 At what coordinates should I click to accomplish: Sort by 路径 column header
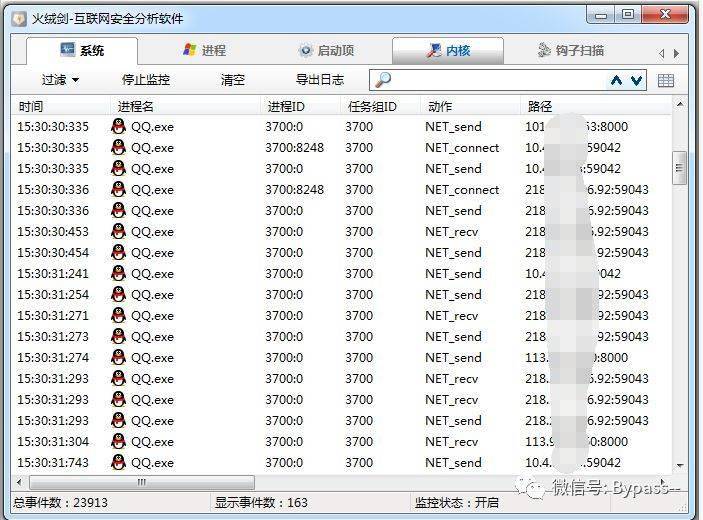[x=596, y=106]
